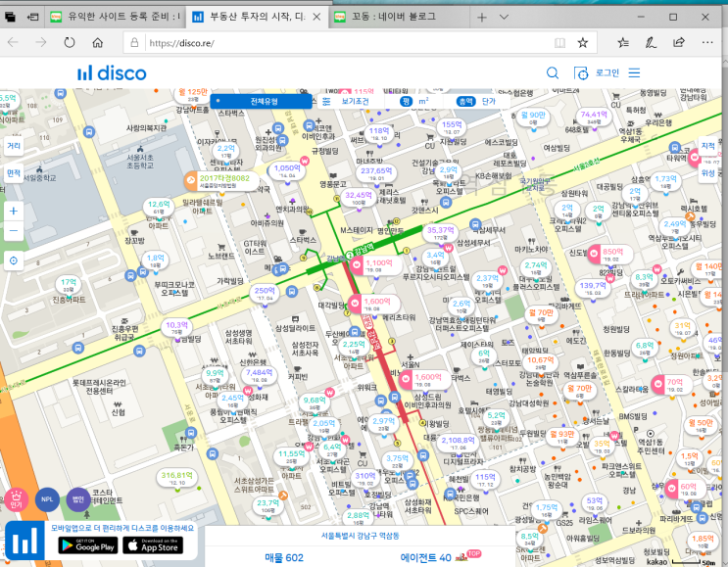Click the 2,108.8억 price marker
Image resolution: width=728 pixels, height=567 pixels.
[459, 443]
